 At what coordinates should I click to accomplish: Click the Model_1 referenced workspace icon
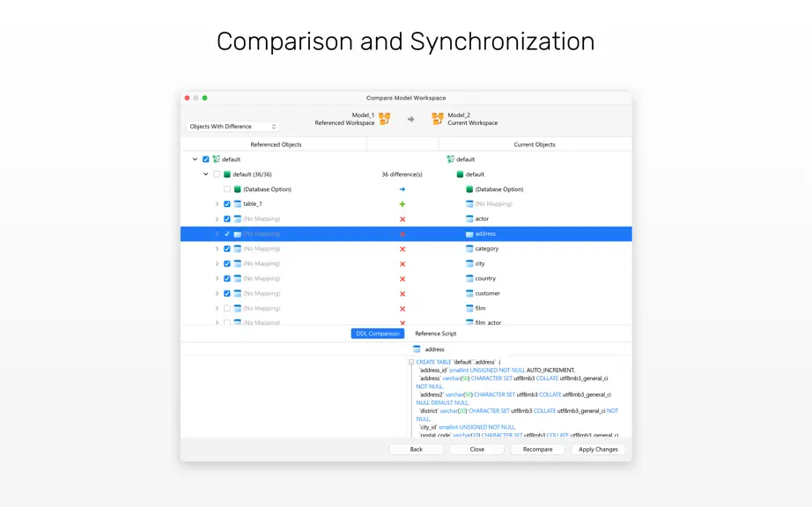(x=384, y=119)
